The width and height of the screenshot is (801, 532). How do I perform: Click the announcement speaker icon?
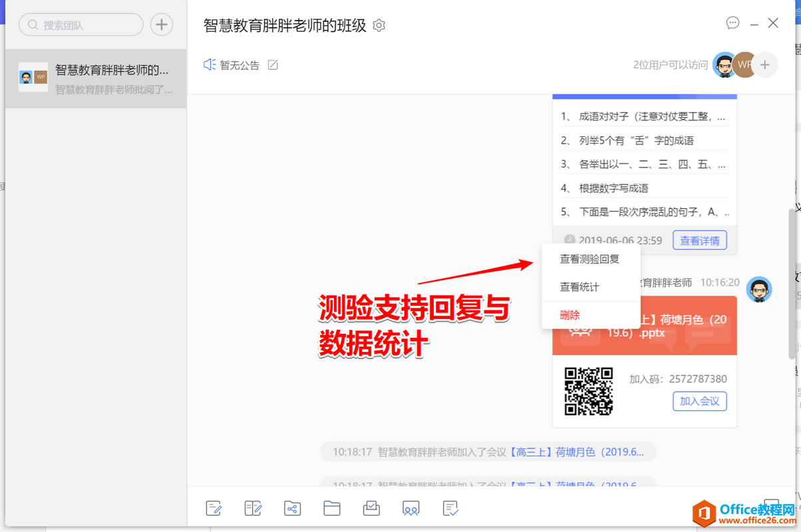210,65
